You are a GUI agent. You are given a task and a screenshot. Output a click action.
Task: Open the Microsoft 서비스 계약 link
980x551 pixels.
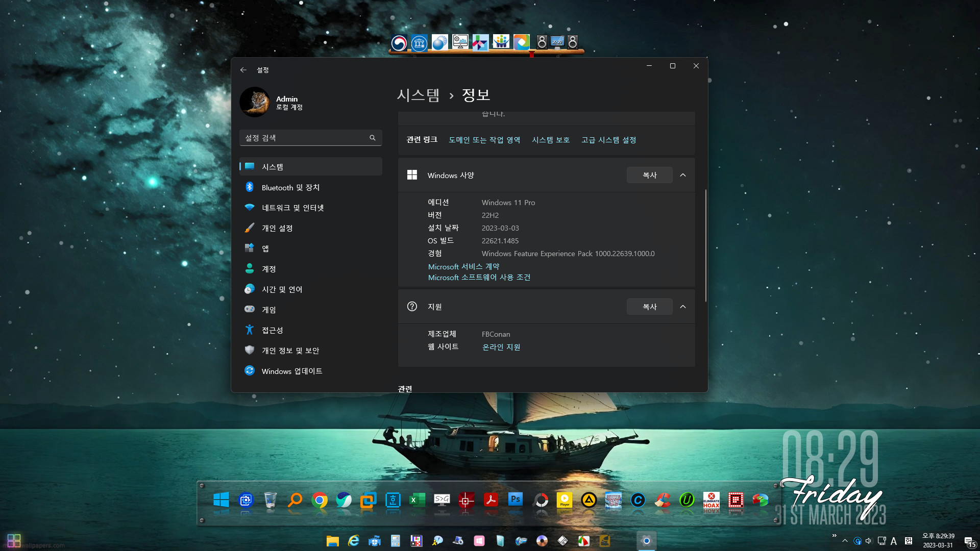click(463, 267)
